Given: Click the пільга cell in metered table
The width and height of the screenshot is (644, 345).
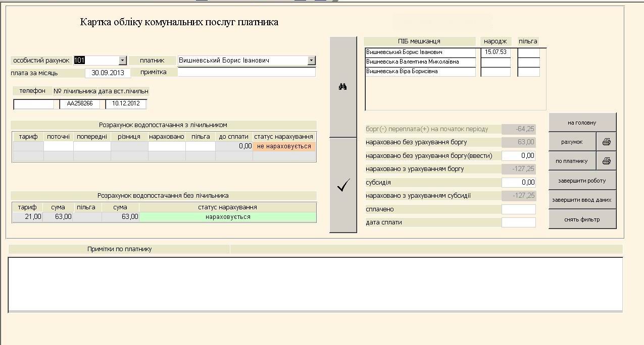Looking at the screenshot, I should [x=201, y=146].
